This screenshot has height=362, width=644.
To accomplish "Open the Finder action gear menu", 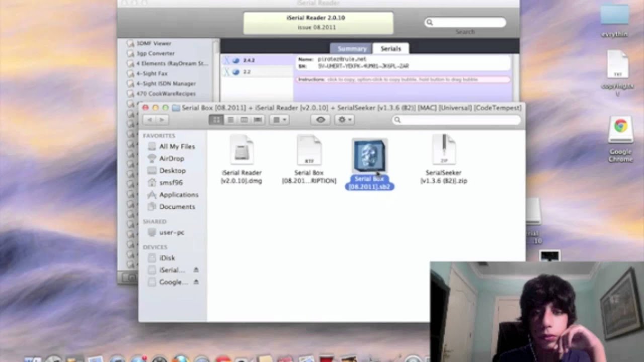I will pos(345,120).
